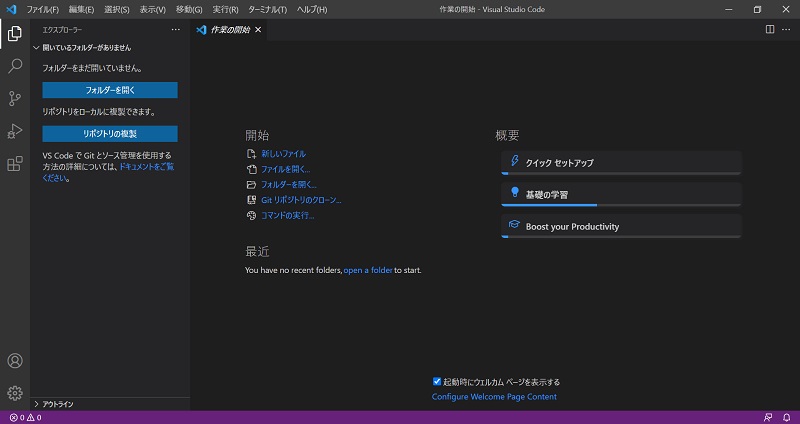Open the ターミナル(T) menu
This screenshot has width=800, height=424.
267,9
